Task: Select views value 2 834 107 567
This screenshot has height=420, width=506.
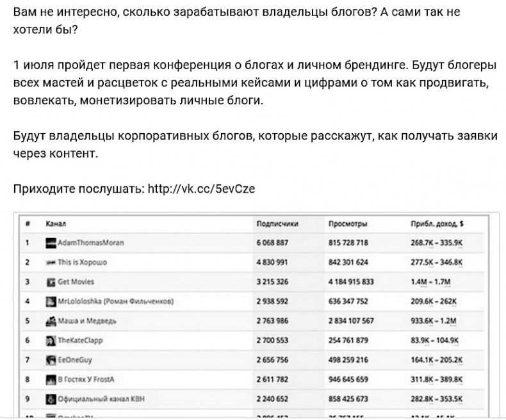Action: pos(351,321)
